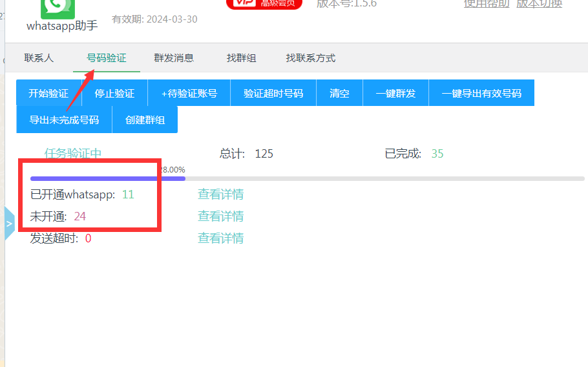Click the 创建群组 button
This screenshot has height=367, width=588.
[x=145, y=120]
